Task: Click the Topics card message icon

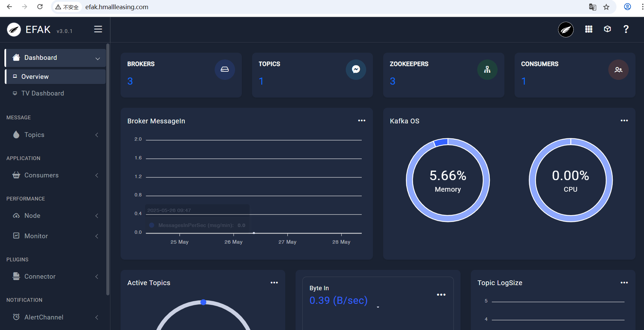Action: click(x=356, y=70)
